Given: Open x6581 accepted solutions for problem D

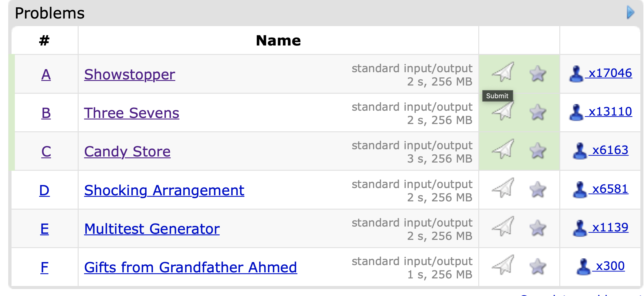Looking at the screenshot, I should point(610,189).
